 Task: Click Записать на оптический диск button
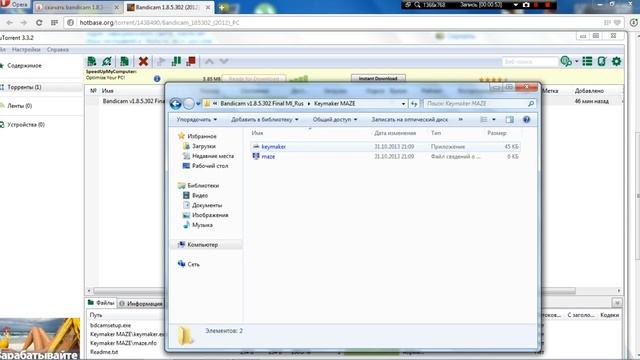(x=409, y=120)
